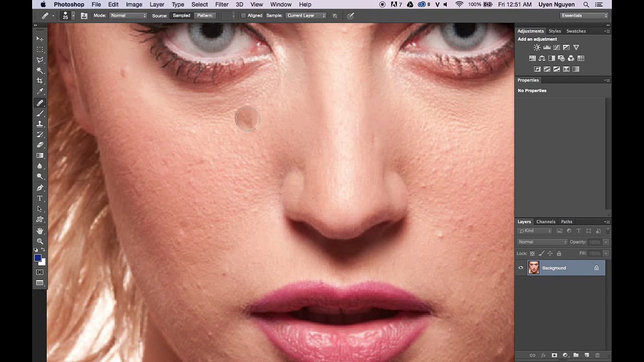
Task: Select the Crop tool
Action: (40, 81)
